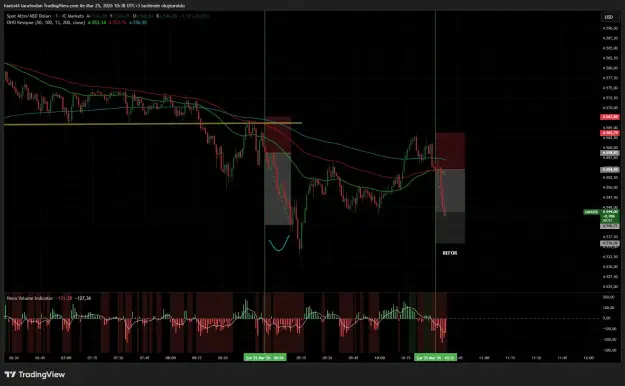Click the upper red price label on price axis

pos(610,117)
